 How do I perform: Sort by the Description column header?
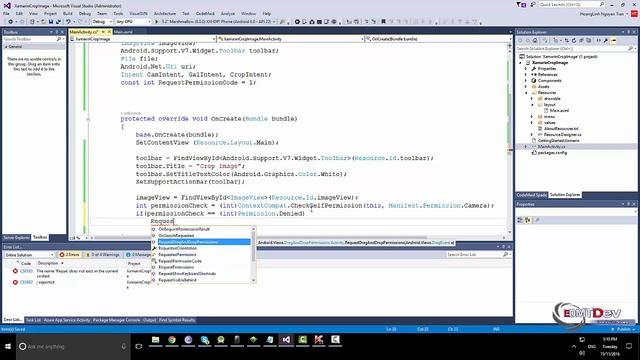[x=48, y=263]
